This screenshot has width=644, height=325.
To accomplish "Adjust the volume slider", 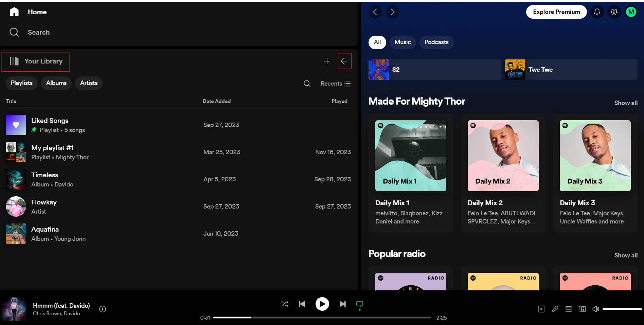I will tap(622, 309).
